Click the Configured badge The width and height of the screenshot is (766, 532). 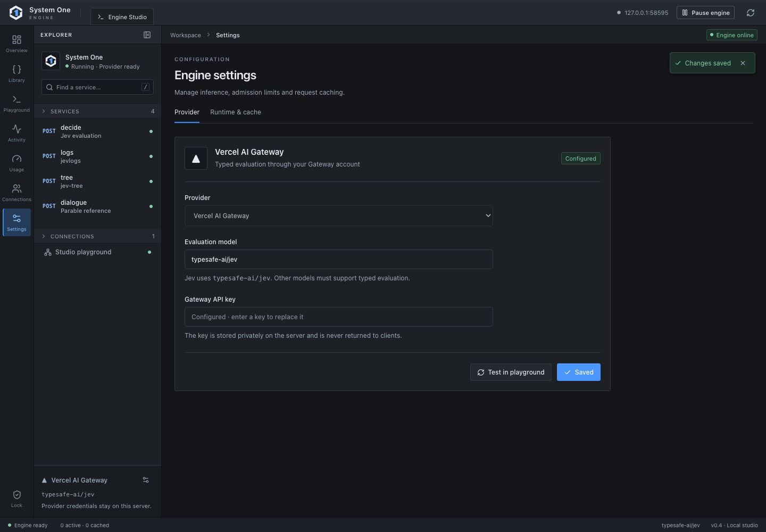581,159
